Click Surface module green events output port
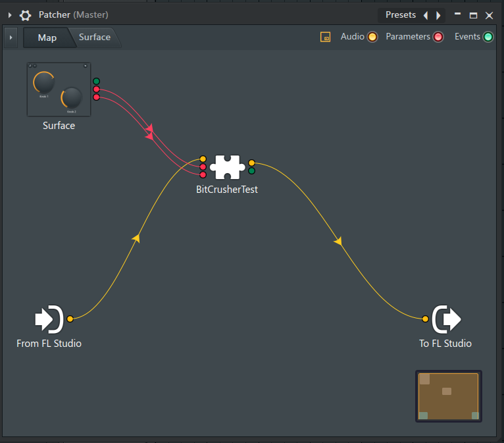Viewport: 504px width, 443px height. pyautogui.click(x=97, y=82)
